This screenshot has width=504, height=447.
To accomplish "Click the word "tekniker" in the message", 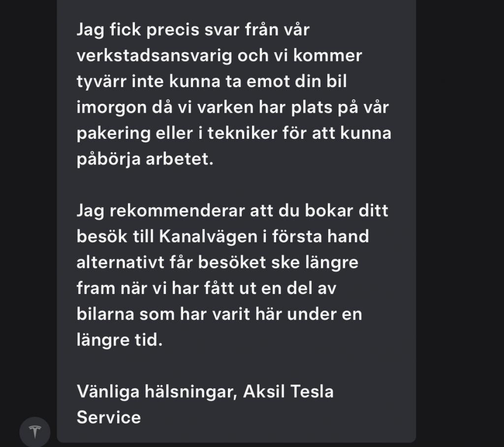I will [242, 133].
